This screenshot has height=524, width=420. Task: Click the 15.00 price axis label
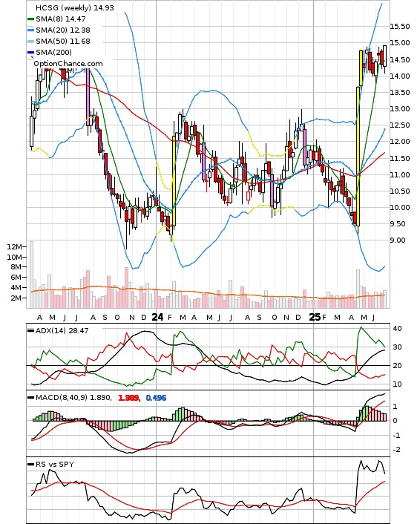pos(400,43)
